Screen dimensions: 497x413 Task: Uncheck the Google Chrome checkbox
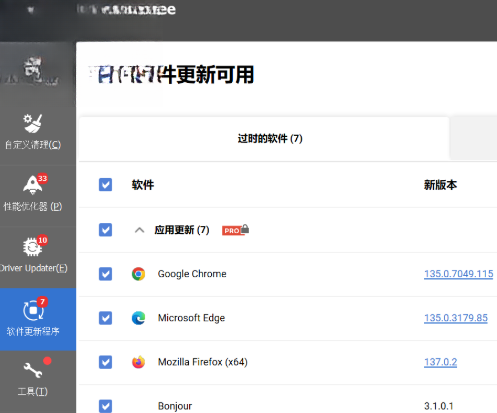(x=105, y=274)
